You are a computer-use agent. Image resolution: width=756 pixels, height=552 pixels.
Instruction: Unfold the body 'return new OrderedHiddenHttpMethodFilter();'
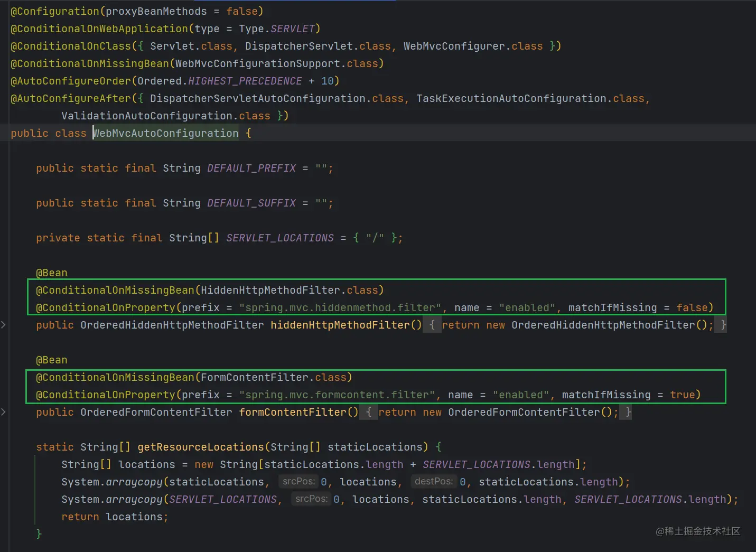[x=577, y=325]
